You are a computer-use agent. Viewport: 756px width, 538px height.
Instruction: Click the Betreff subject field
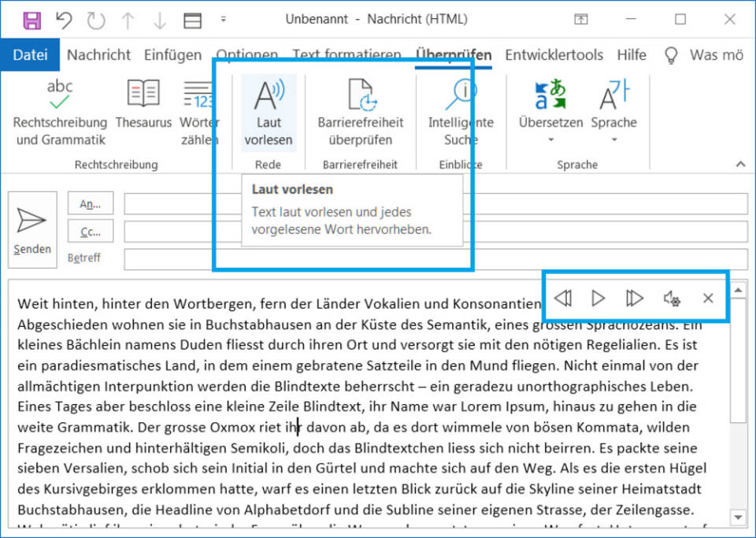click(x=435, y=259)
